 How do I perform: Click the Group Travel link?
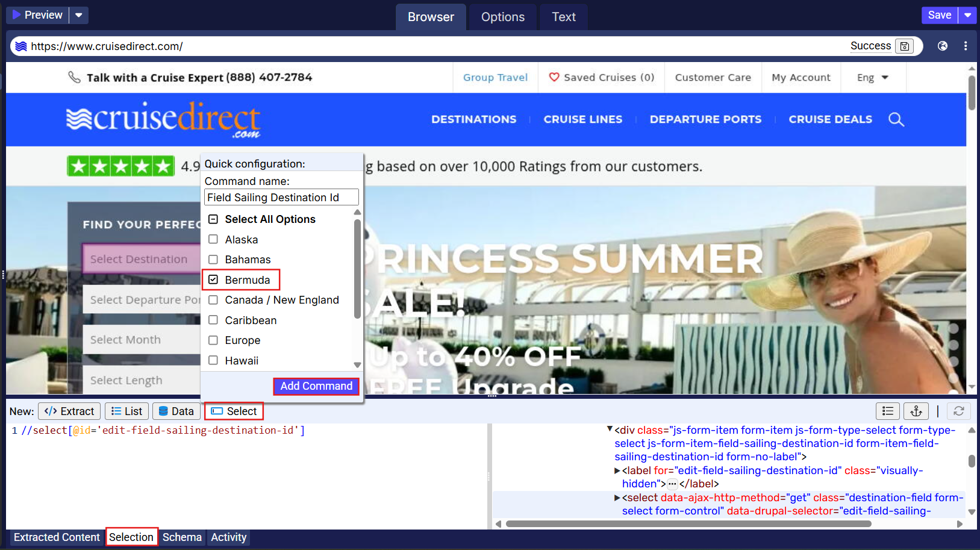[495, 77]
